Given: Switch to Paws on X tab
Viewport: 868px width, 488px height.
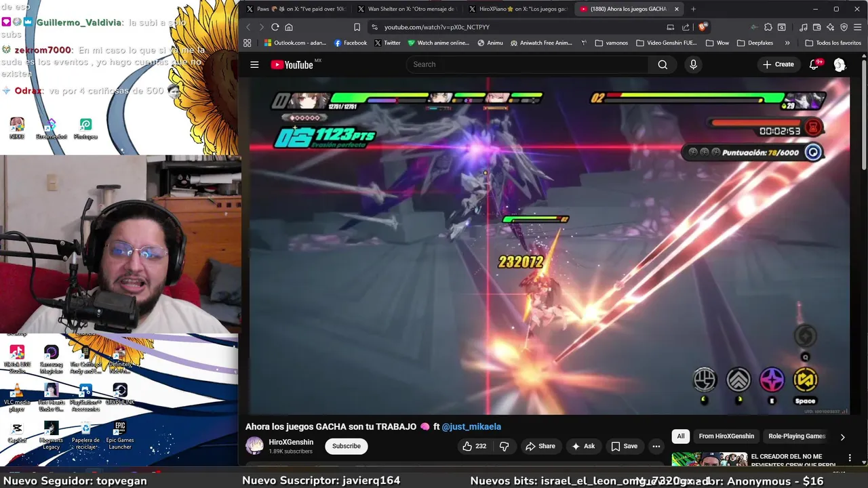Looking at the screenshot, I should pyautogui.click(x=296, y=9).
